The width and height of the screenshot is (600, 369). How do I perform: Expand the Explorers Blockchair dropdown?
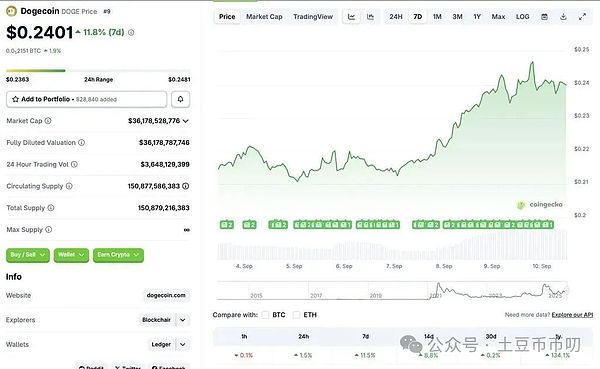183,320
